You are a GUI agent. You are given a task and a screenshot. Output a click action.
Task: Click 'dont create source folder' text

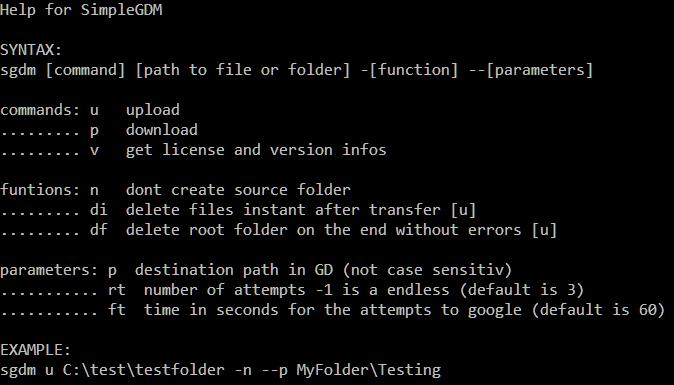click(x=238, y=189)
